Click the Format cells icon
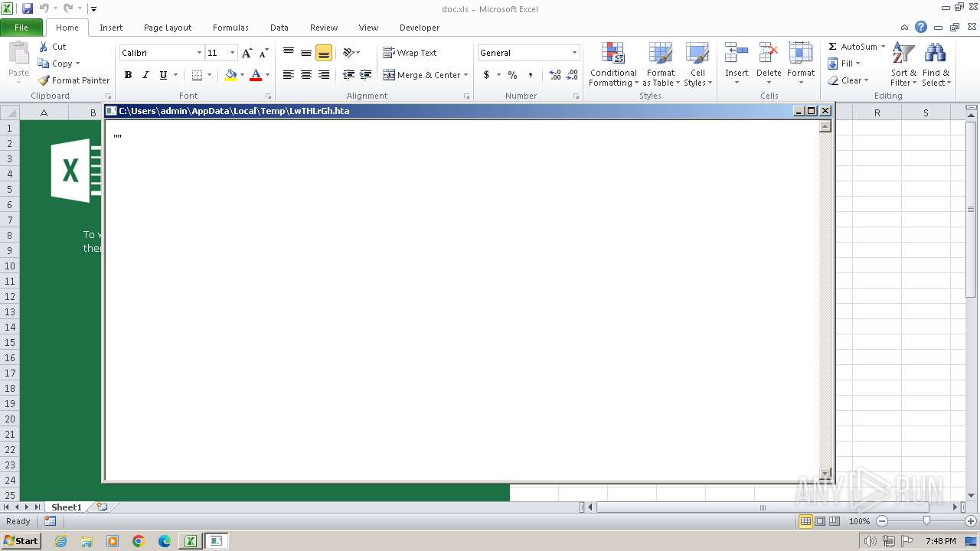 (x=801, y=54)
